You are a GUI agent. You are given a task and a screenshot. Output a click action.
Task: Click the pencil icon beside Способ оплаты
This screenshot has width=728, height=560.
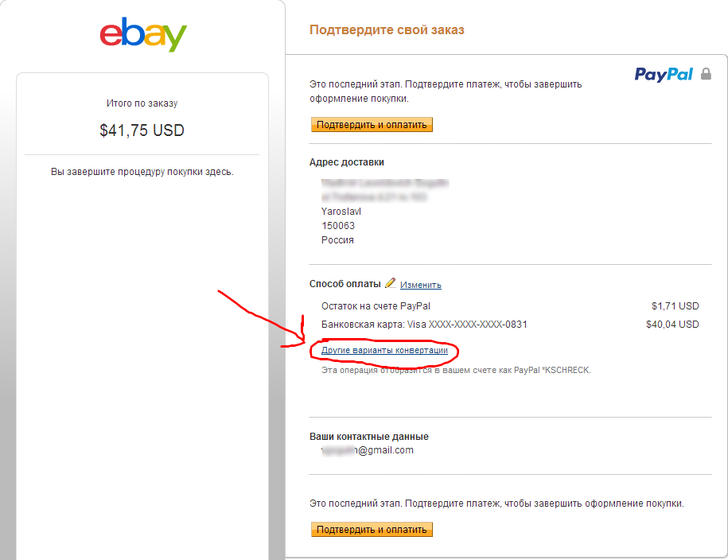point(390,283)
